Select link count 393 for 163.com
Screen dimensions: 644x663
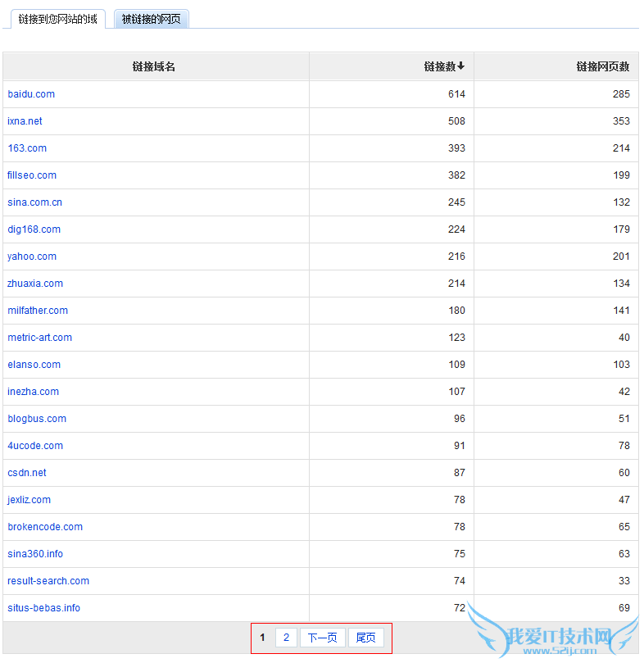[x=456, y=148]
